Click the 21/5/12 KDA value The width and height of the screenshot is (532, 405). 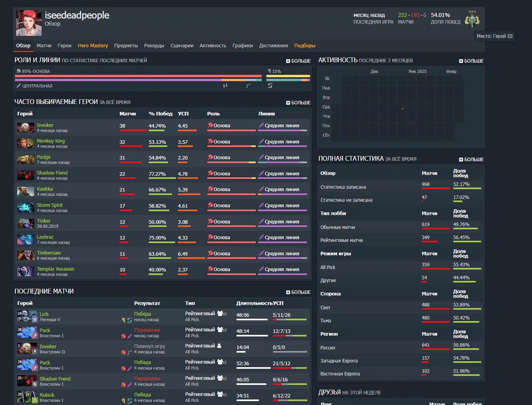pyautogui.click(x=282, y=364)
